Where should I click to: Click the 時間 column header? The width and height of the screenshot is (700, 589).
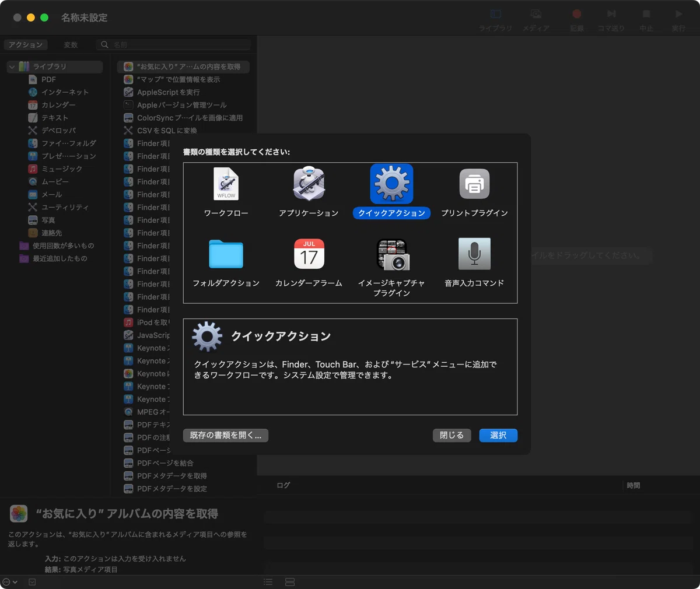tap(633, 485)
